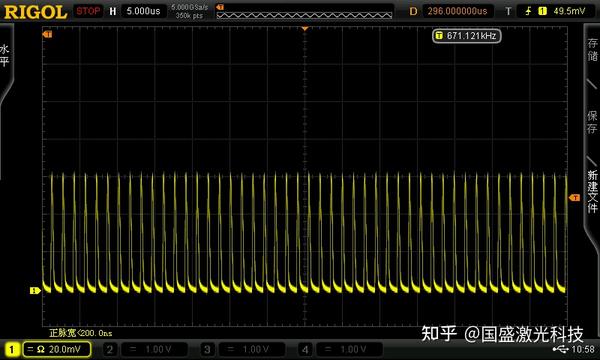Click the 671.121kHz frequency counter badge

[466, 36]
